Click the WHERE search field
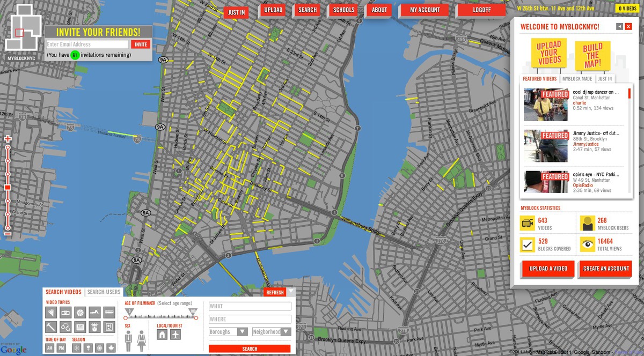Viewport: 644px width, 356px height. tap(250, 319)
